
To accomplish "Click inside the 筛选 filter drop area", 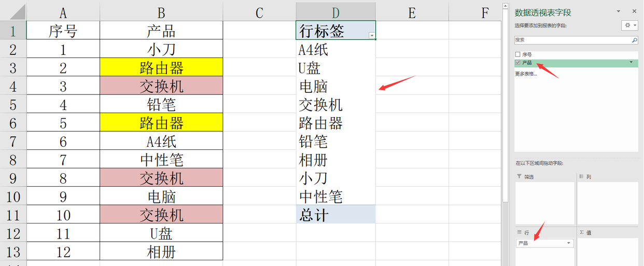I will tap(545, 202).
